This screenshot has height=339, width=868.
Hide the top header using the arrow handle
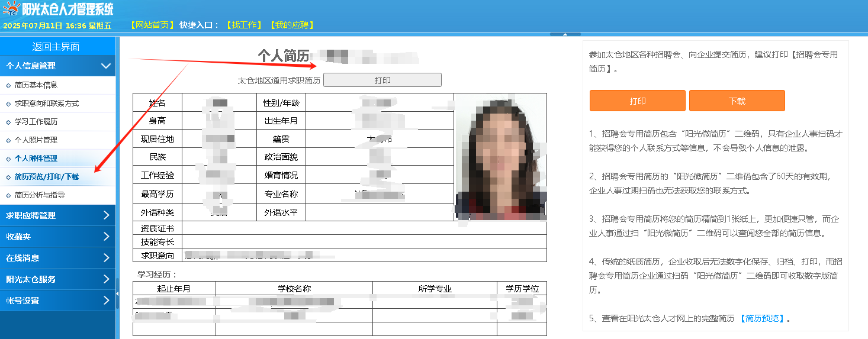pyautogui.click(x=564, y=34)
